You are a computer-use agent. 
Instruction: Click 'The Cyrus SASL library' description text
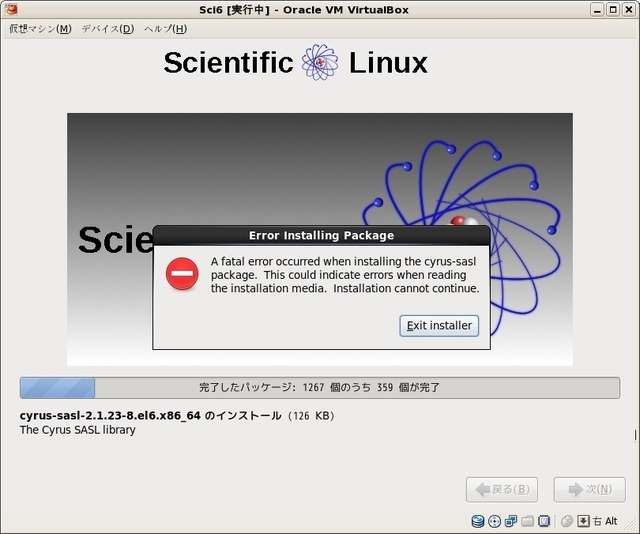point(78,430)
